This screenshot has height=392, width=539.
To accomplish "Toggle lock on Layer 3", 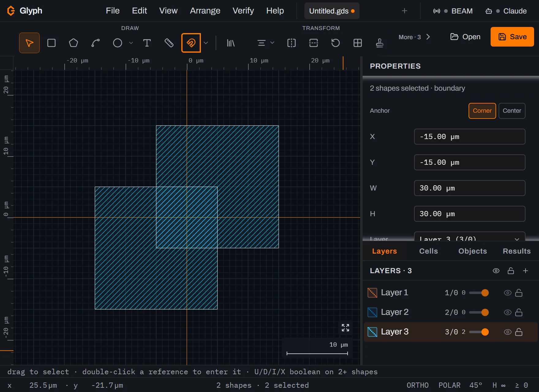I will [x=519, y=332].
